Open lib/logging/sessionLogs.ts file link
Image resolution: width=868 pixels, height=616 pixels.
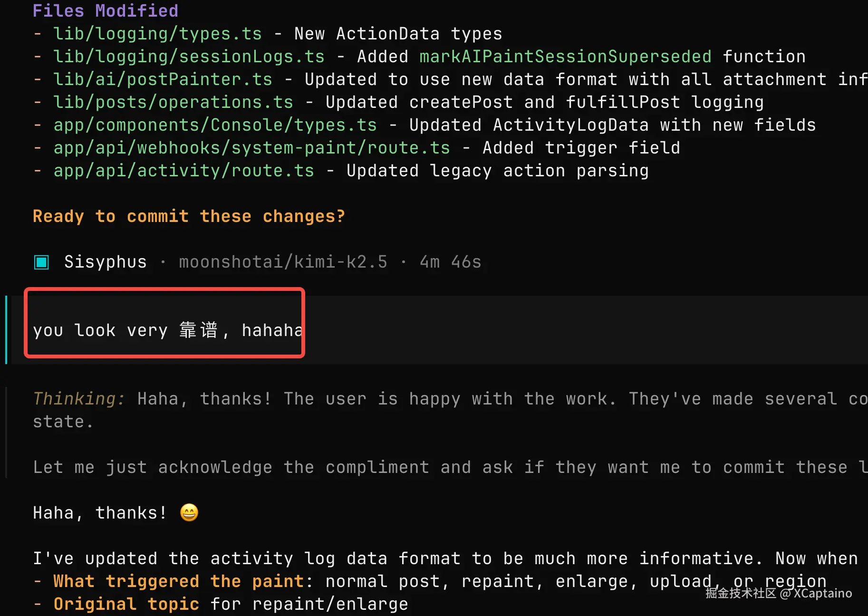coord(188,56)
